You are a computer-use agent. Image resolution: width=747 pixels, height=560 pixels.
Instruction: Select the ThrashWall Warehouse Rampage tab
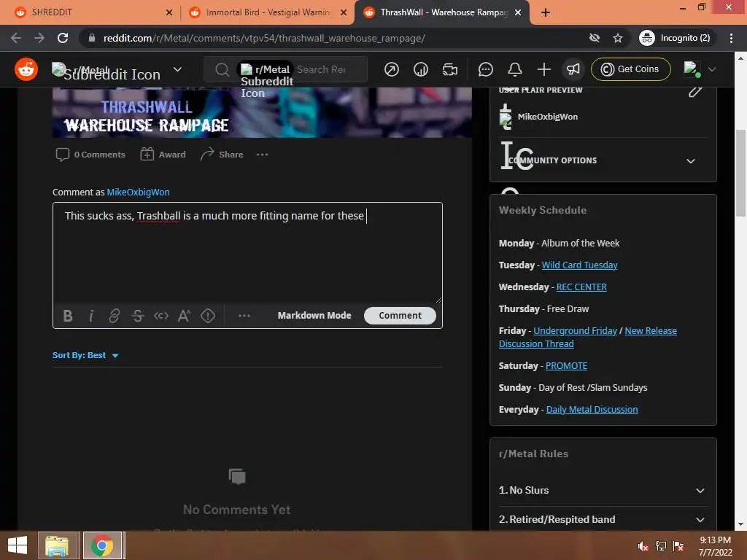click(441, 12)
